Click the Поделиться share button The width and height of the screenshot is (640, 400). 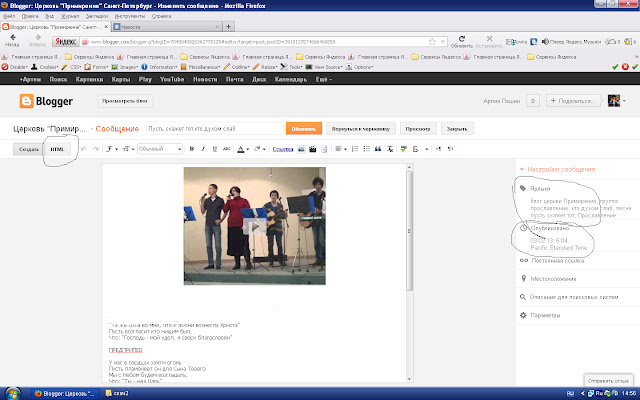573,100
